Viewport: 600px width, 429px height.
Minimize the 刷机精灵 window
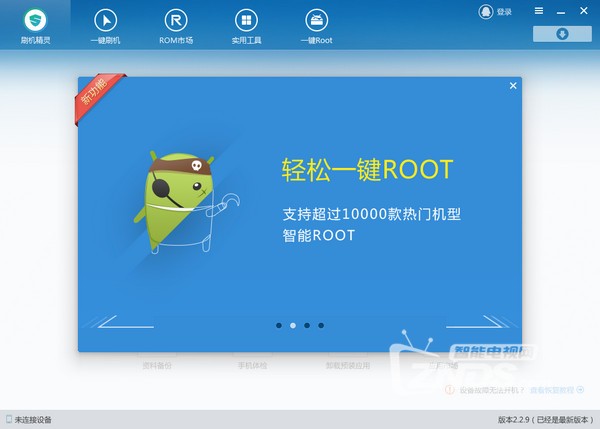coord(561,11)
